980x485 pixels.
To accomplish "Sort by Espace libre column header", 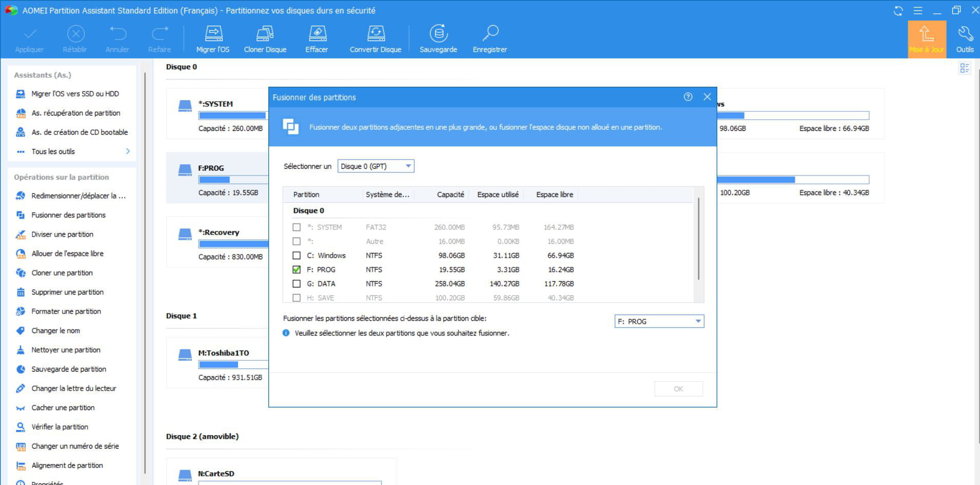I will [x=555, y=195].
